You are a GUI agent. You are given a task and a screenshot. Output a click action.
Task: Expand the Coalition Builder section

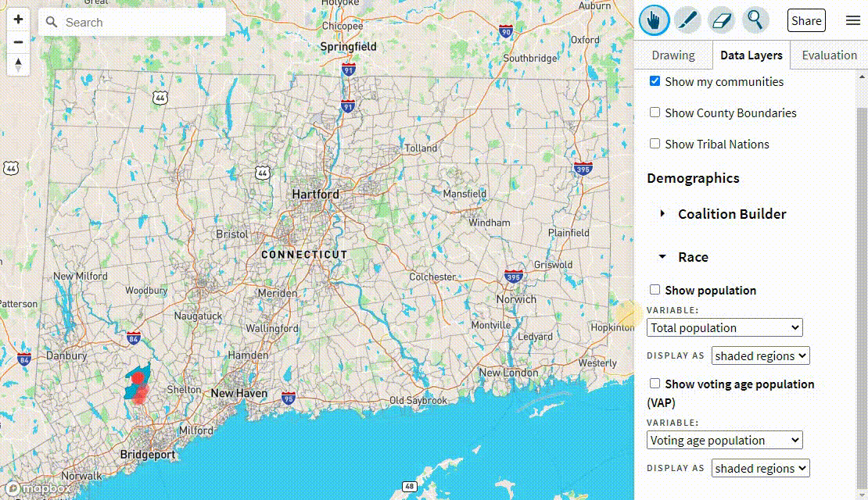pyautogui.click(x=662, y=212)
